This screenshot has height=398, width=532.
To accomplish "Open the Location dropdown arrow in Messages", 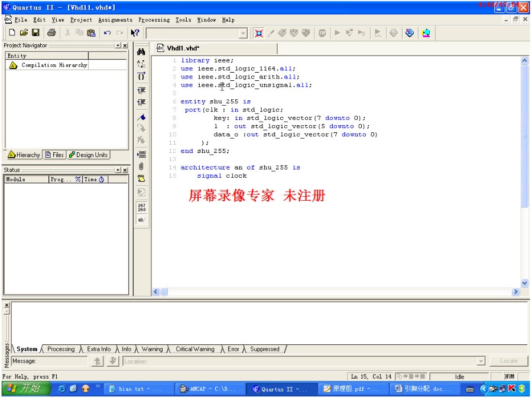I will coord(481,361).
